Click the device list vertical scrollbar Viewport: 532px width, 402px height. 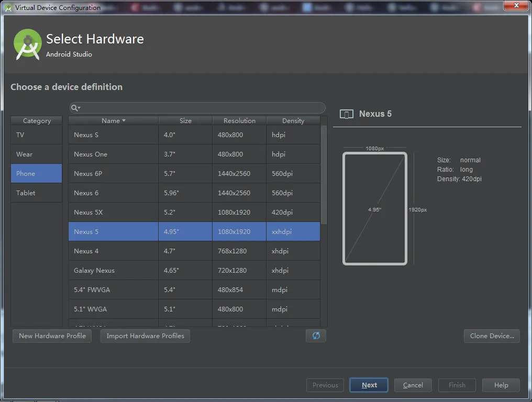[324, 174]
